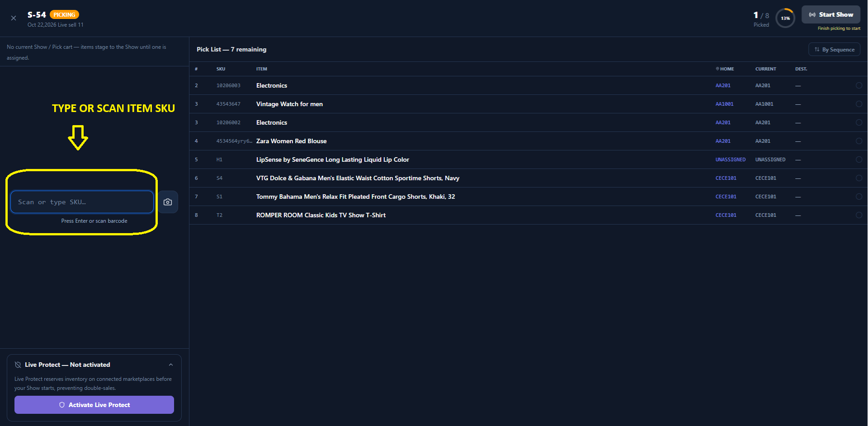Select SKU 4534564yry6… in row 4

tap(234, 141)
